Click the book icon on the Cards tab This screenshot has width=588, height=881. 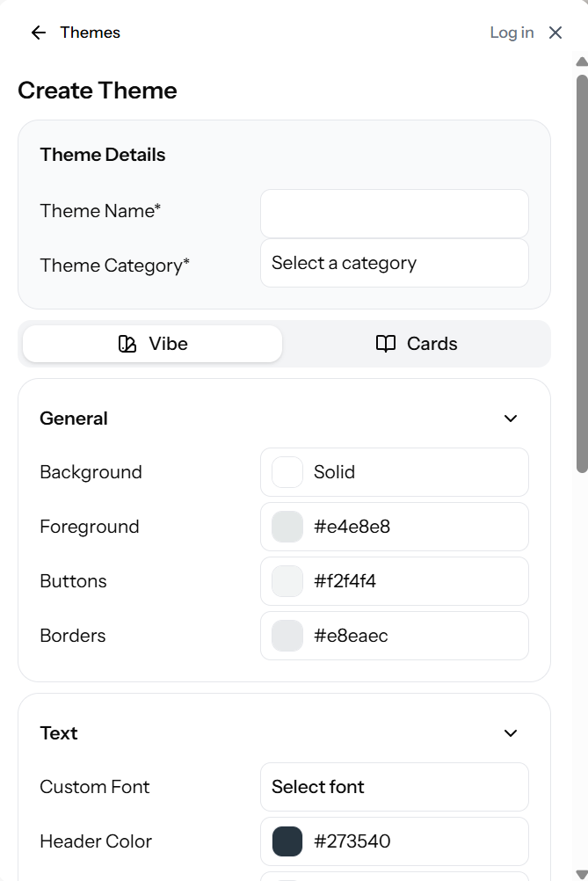pos(385,344)
